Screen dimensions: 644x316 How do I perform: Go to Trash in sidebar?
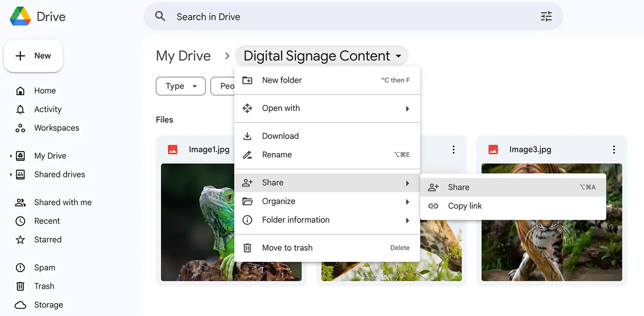coord(44,286)
